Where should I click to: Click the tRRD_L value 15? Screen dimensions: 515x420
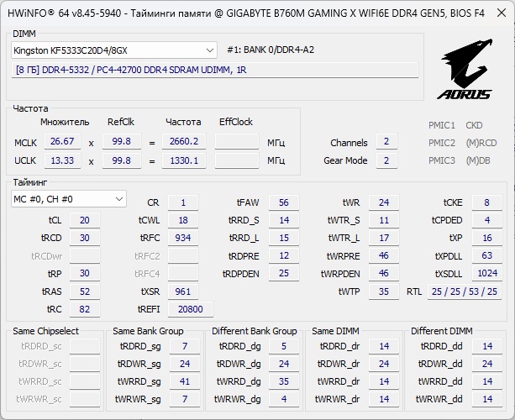click(284, 238)
